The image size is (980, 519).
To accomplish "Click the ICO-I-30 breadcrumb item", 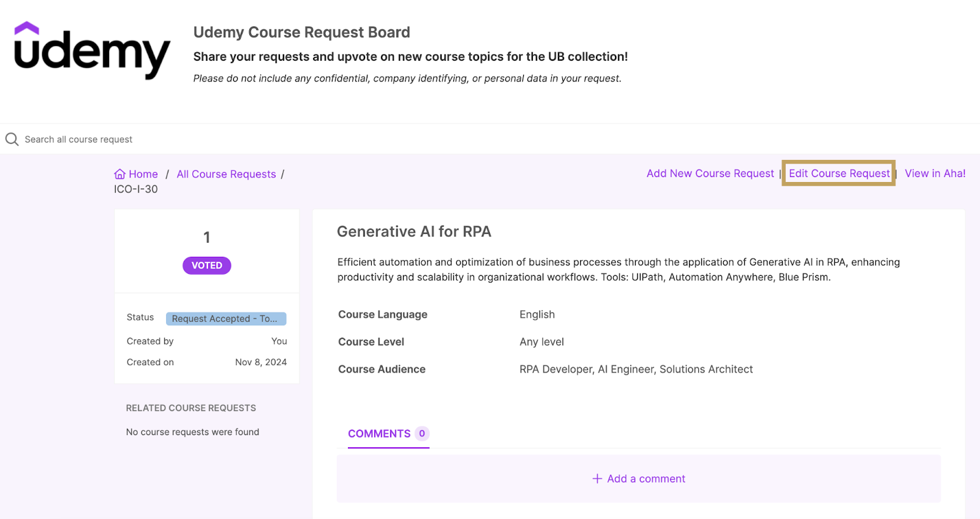I will 136,189.
